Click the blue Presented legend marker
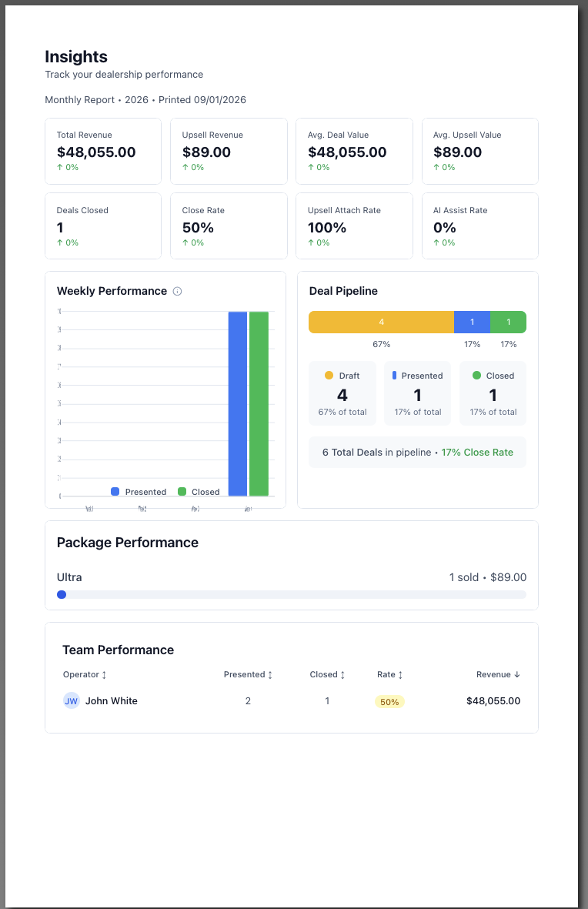The width and height of the screenshot is (588, 909). coord(114,491)
